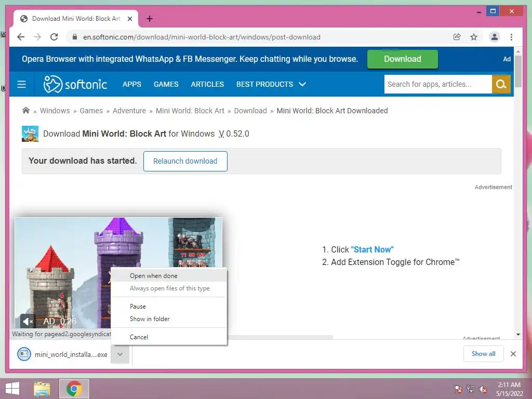Close the downloads bar
Image resolution: width=532 pixels, height=399 pixels.
click(513, 354)
